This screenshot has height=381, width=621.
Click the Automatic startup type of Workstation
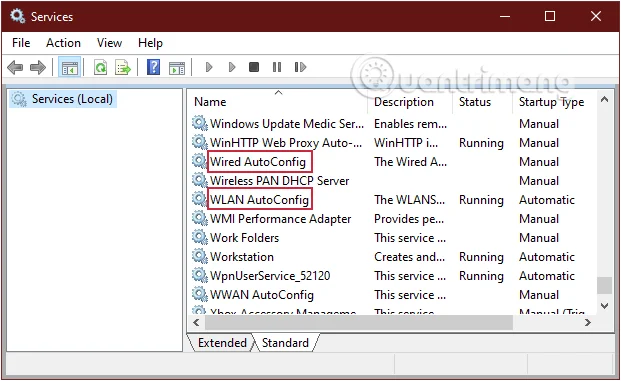[547, 257]
